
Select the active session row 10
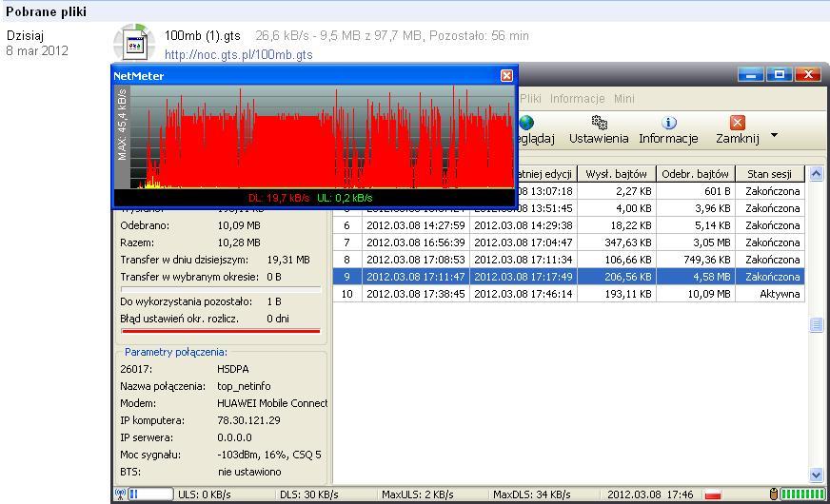tap(571, 294)
